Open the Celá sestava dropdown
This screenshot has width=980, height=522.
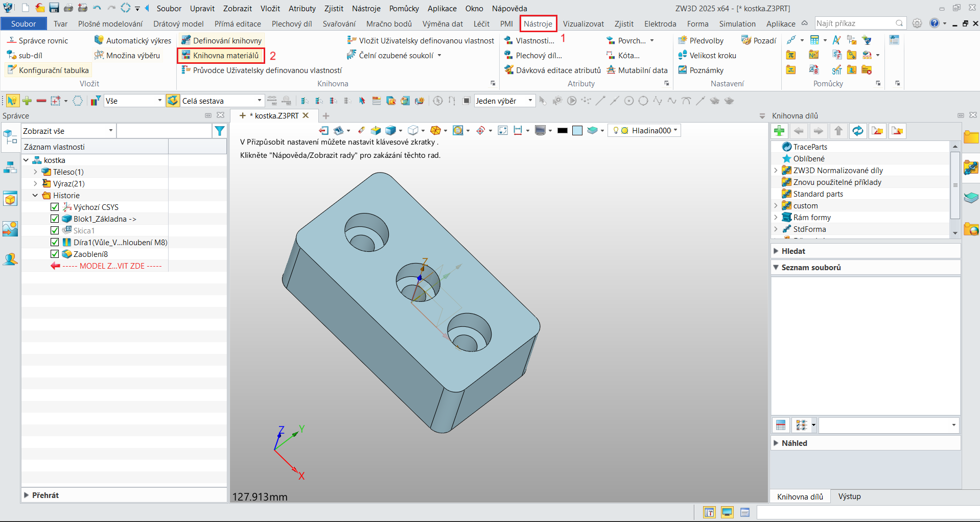pyautogui.click(x=259, y=101)
